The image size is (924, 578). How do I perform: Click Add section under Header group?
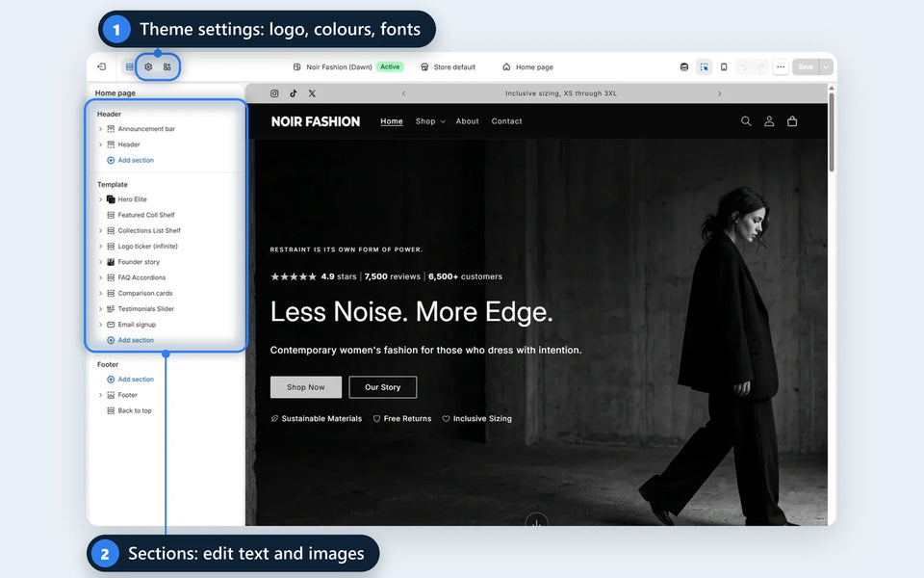[x=130, y=161]
